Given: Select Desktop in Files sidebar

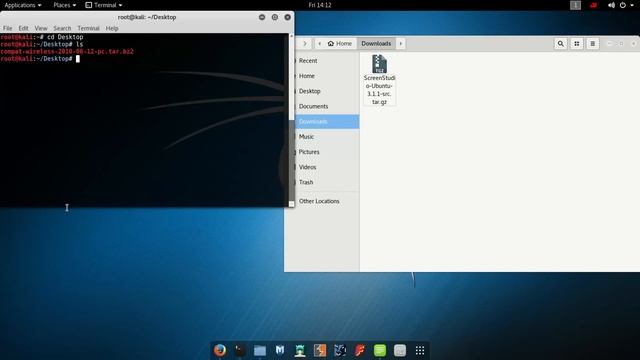Looking at the screenshot, I should click(x=326, y=91).
